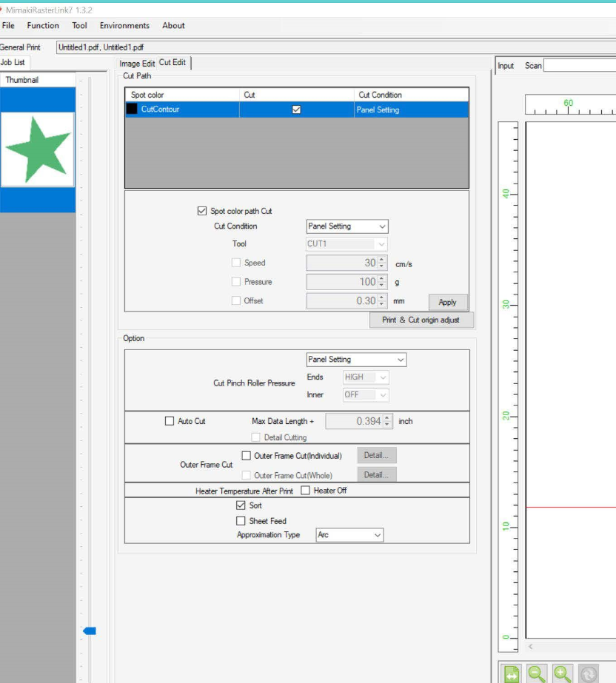
Task: Click the Cut column header
Action: click(296, 95)
